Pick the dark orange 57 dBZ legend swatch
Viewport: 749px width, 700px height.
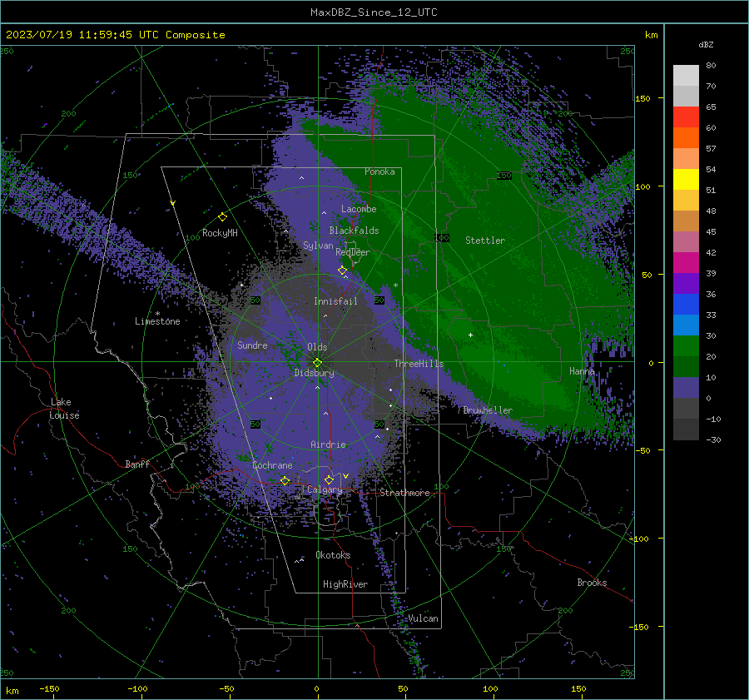pos(686,137)
